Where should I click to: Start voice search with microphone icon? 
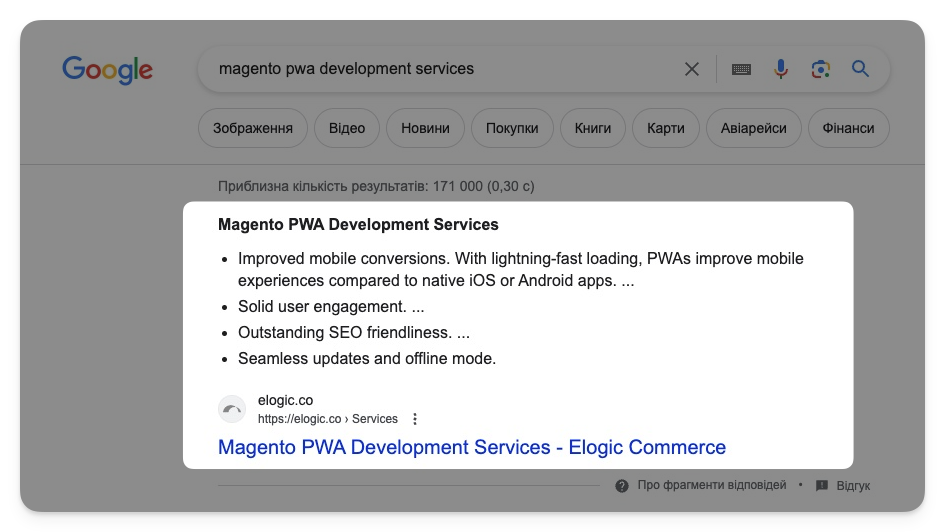(x=780, y=69)
